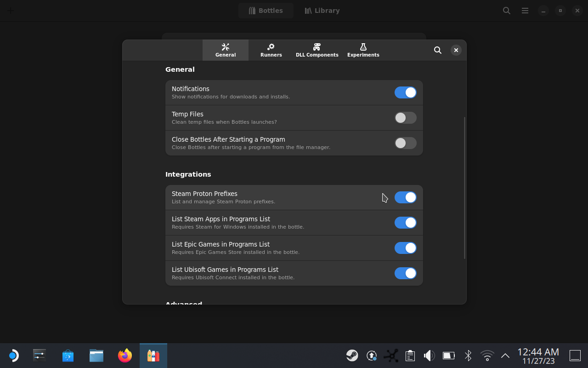Viewport: 588px width, 368px height.
Task: Open the system updates tray icon
Action: (x=372, y=356)
